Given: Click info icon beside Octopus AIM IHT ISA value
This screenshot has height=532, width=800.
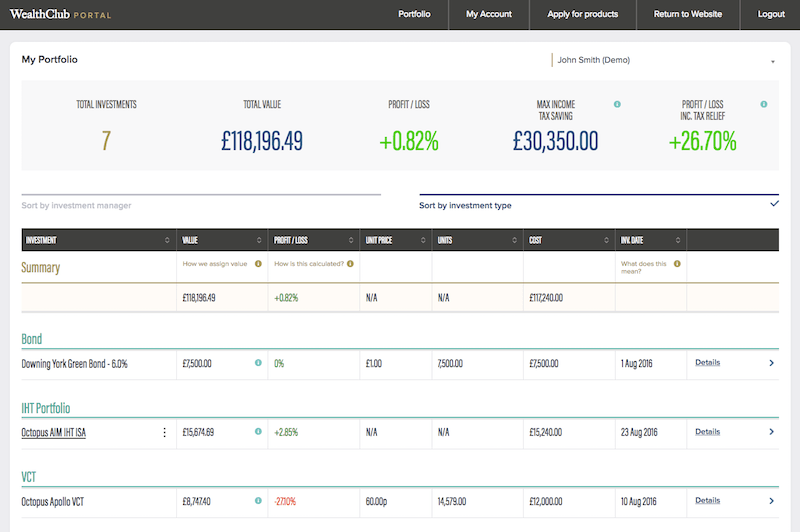Looking at the screenshot, I should [x=258, y=432].
